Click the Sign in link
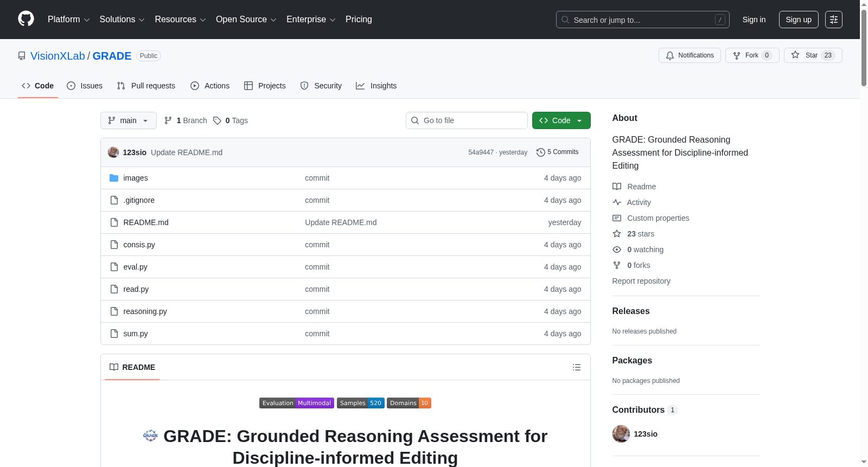Image resolution: width=868 pixels, height=467 pixels. click(x=754, y=20)
